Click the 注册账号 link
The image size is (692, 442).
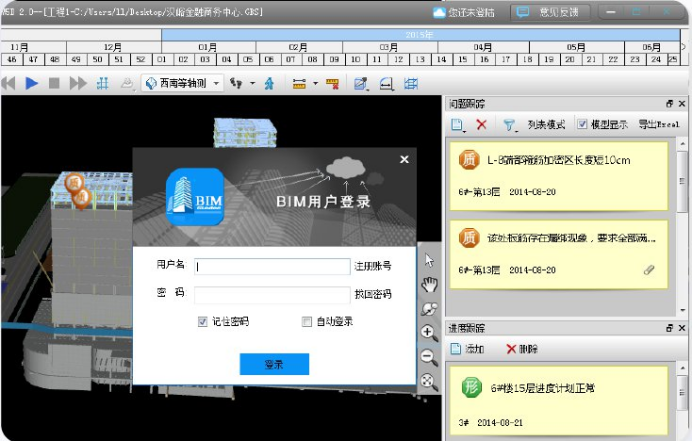[372, 267]
